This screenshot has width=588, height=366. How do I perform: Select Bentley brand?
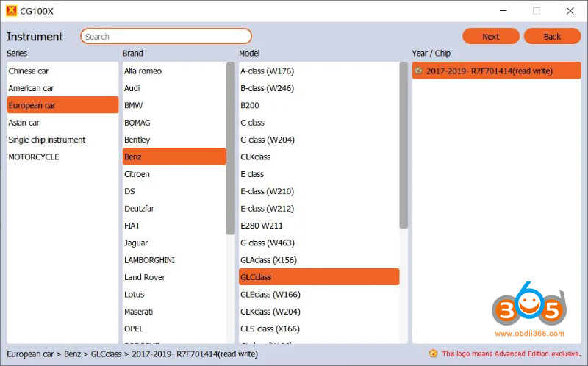click(x=174, y=140)
